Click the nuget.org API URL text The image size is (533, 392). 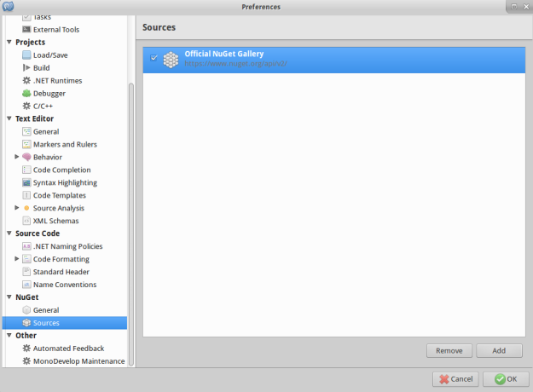click(x=235, y=64)
